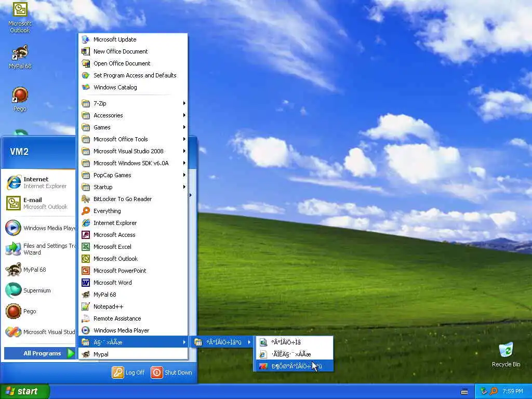532x399 pixels.
Task: Click the New Office Document icon
Action: pos(86,51)
